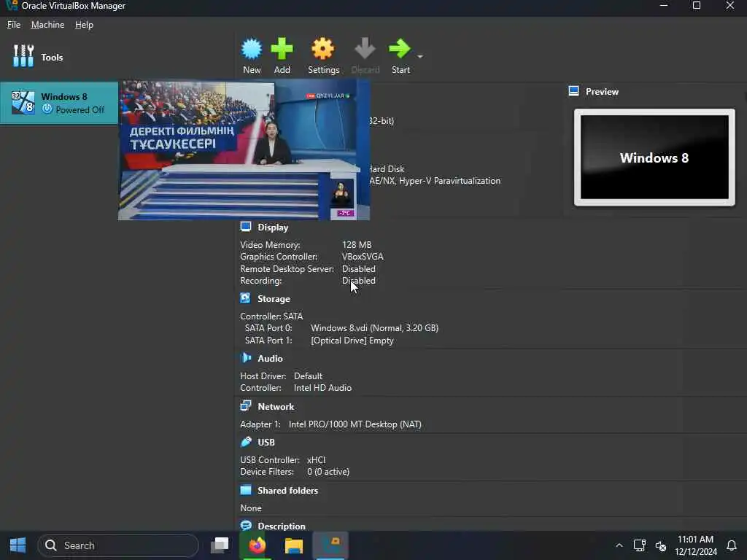This screenshot has height=560, width=747.
Task: Open the taskbar clock and date
Action: pos(695,545)
